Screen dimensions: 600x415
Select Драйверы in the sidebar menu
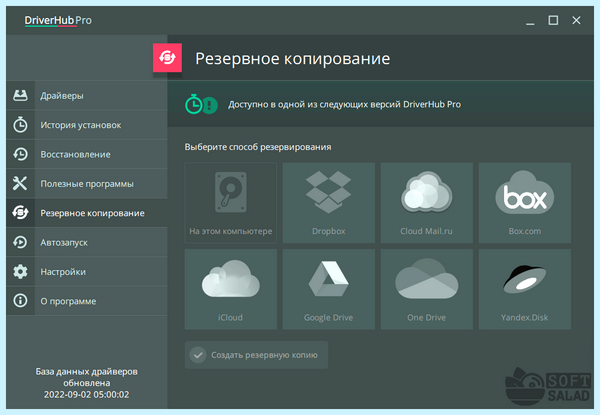click(x=87, y=95)
